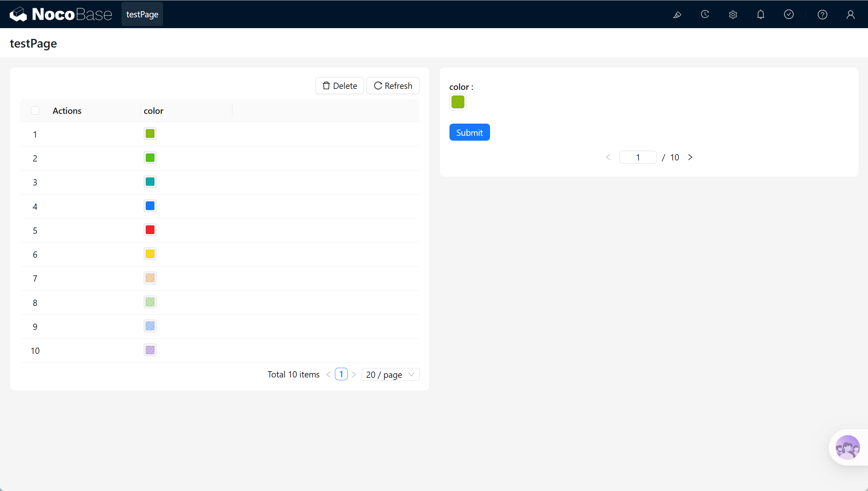Image resolution: width=868 pixels, height=491 pixels.
Task: Go to next record in form pagination
Action: [690, 157]
